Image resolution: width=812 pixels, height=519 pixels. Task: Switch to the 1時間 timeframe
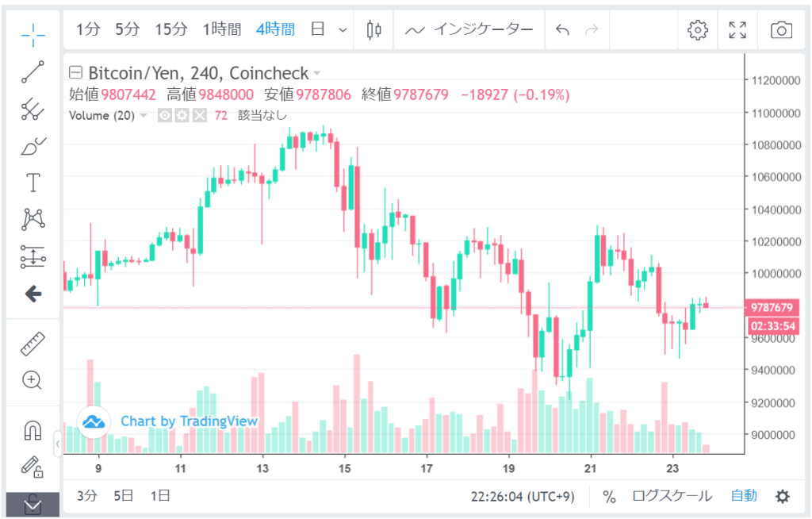(x=222, y=30)
